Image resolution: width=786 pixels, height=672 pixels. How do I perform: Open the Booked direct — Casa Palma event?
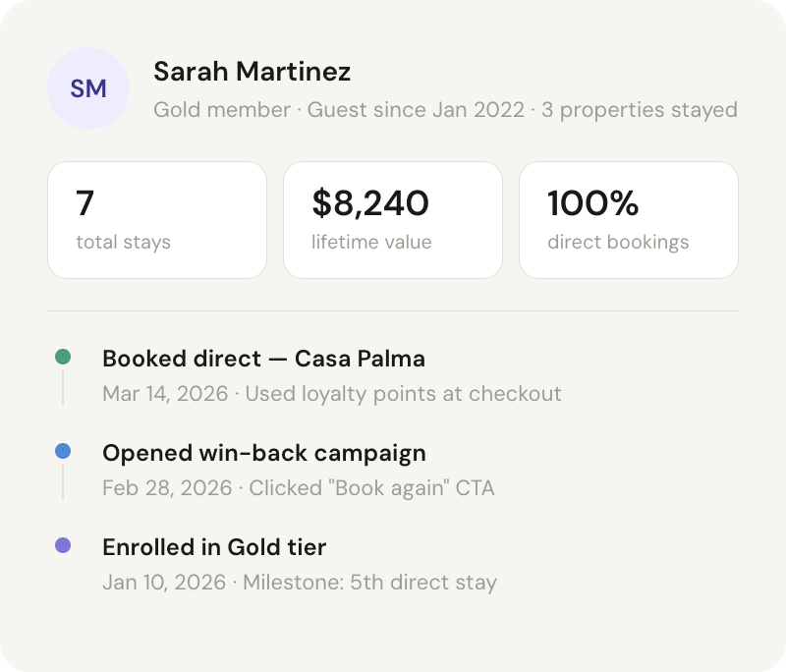[x=263, y=359]
